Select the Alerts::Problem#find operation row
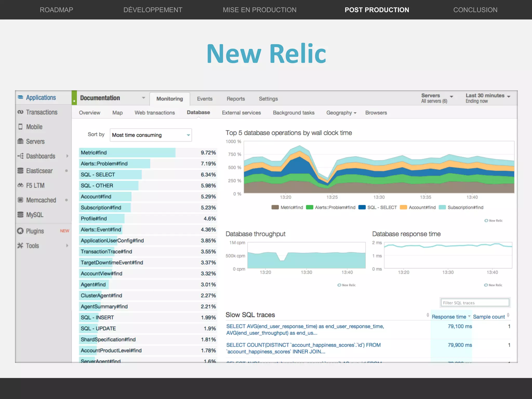 point(148,164)
